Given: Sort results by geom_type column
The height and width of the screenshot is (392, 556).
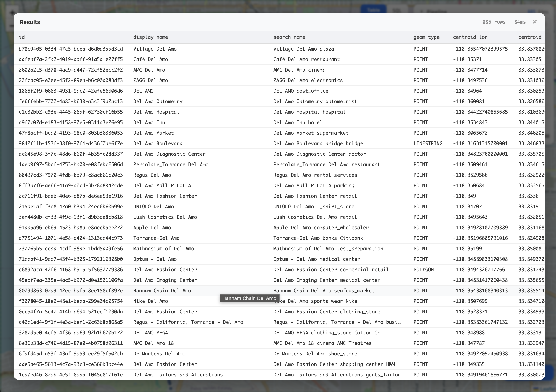Looking at the screenshot, I should coord(426,37).
